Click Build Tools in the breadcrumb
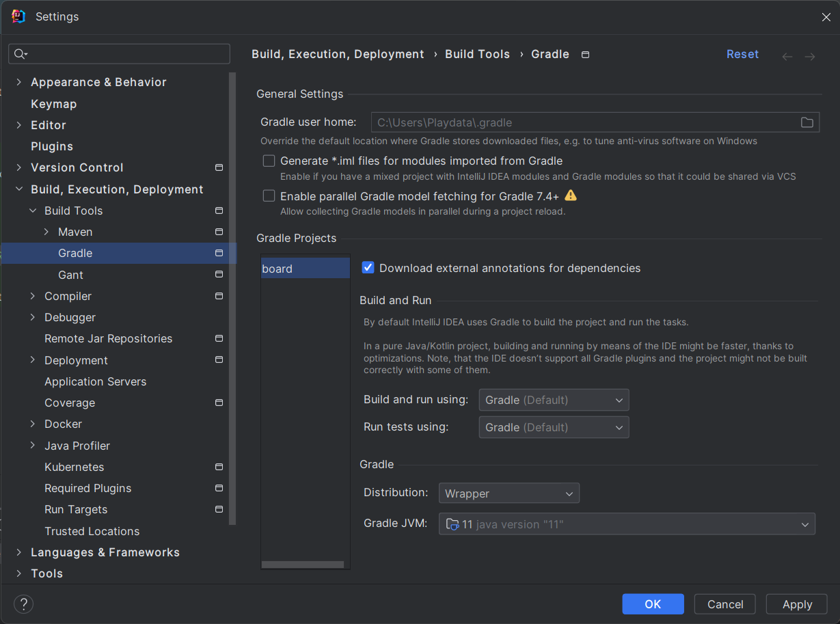The width and height of the screenshot is (840, 624). (477, 54)
